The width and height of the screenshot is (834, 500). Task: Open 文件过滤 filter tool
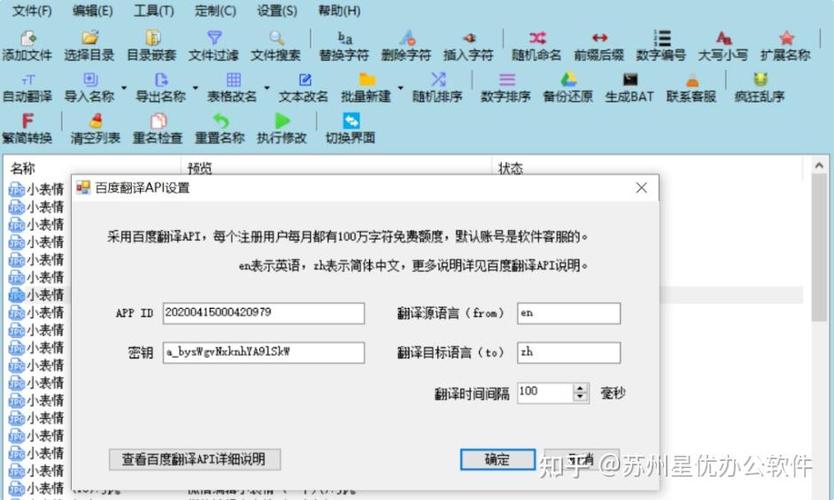[214, 46]
